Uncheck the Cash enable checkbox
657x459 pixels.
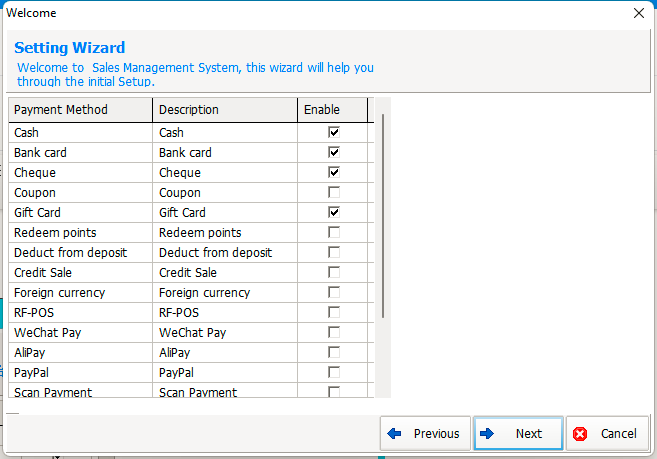pos(334,132)
